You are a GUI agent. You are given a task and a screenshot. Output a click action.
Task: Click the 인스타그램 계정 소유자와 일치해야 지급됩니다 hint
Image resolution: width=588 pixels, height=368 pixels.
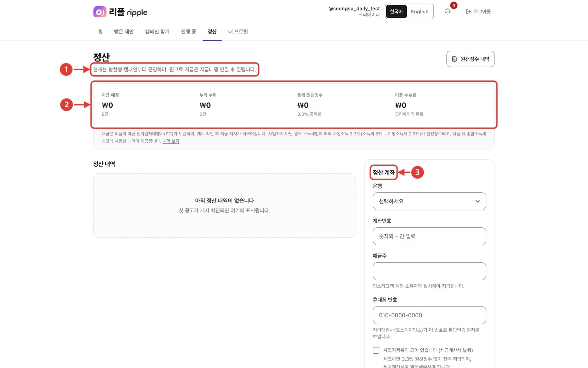[418, 286]
